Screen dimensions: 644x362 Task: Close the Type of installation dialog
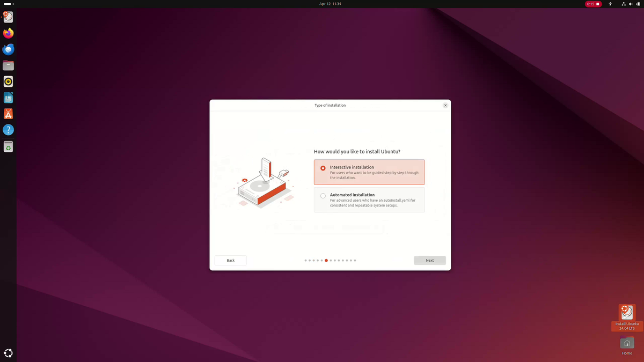[x=445, y=106]
